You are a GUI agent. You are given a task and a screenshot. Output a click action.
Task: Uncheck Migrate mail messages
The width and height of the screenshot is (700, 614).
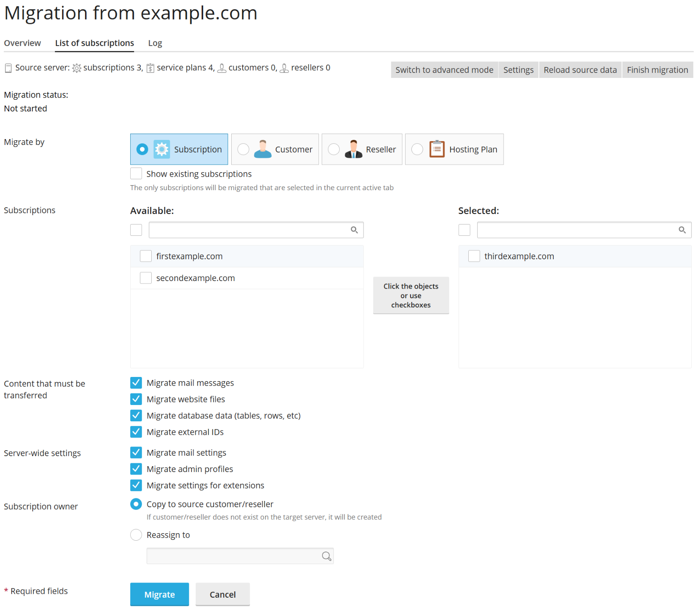tap(136, 383)
